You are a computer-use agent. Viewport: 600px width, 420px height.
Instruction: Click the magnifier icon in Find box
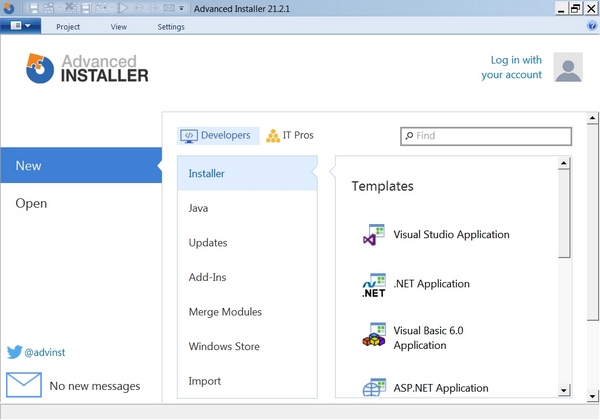coord(409,136)
